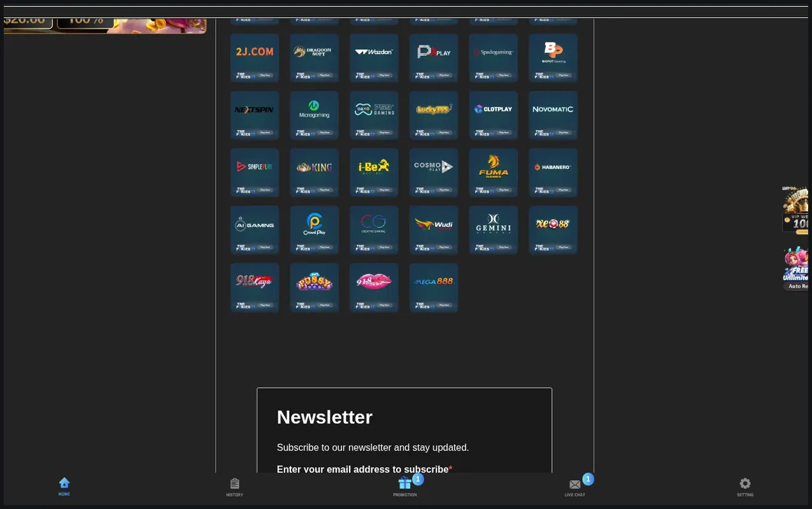Screen dimensions: 812x509
Task: Open the Bigpot Gaming provider tile
Action: point(553,58)
